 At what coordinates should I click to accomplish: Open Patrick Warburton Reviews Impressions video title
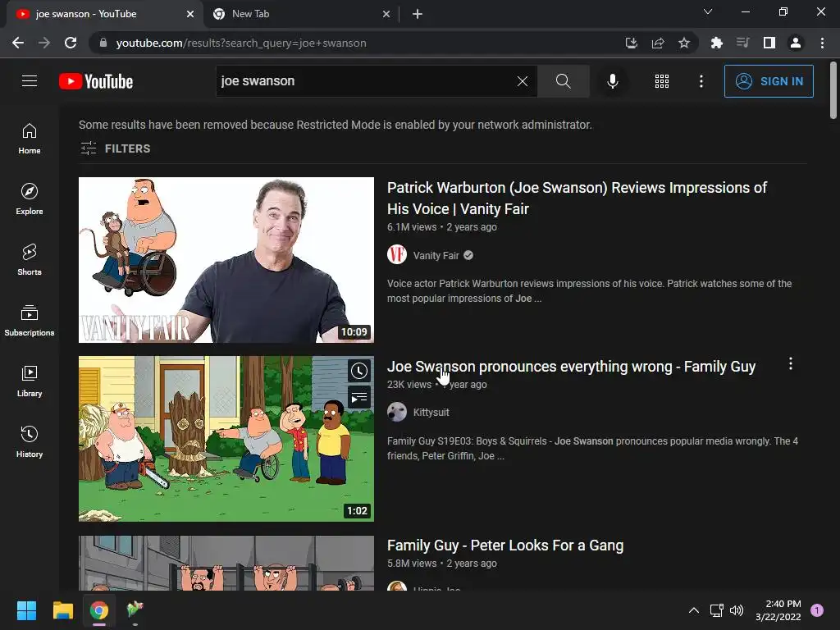coord(577,199)
